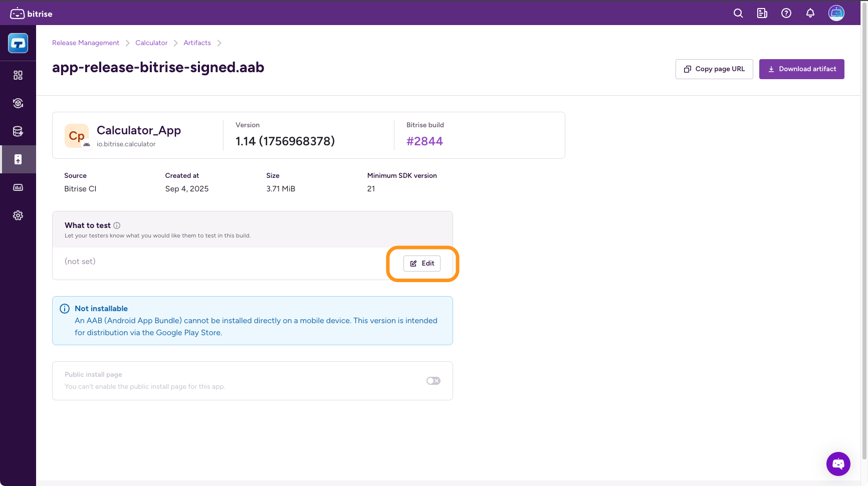
Task: Select the workspace logo in sidebar
Action: coord(18,44)
